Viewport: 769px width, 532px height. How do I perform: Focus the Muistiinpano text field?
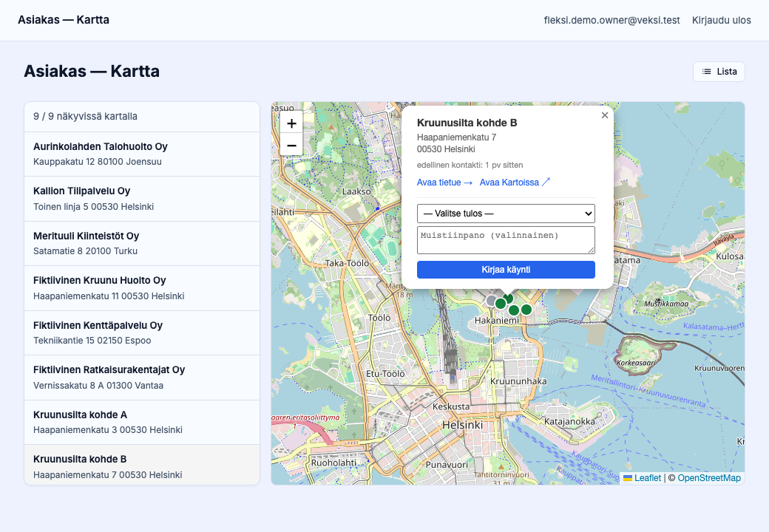click(506, 240)
